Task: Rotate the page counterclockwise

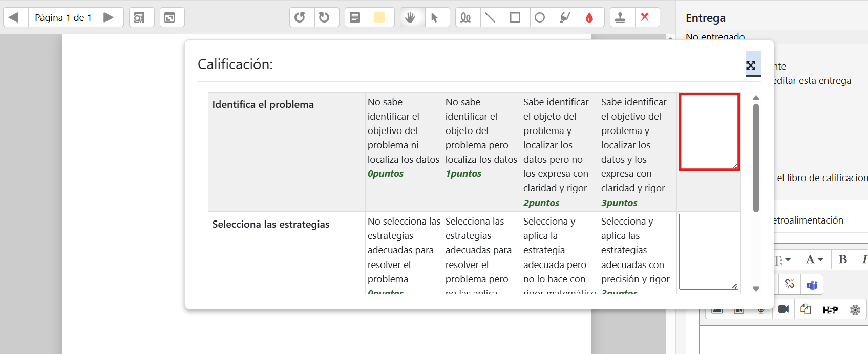Action: 300,17
